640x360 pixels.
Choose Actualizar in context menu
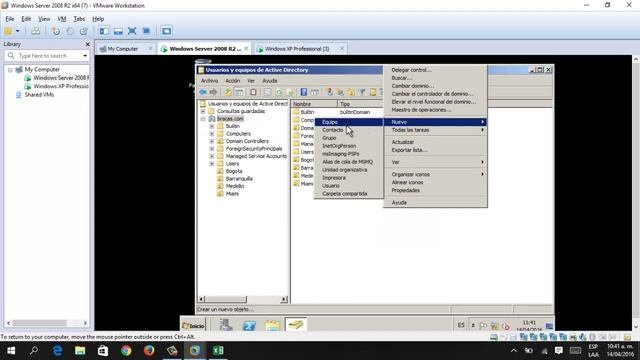click(435, 142)
